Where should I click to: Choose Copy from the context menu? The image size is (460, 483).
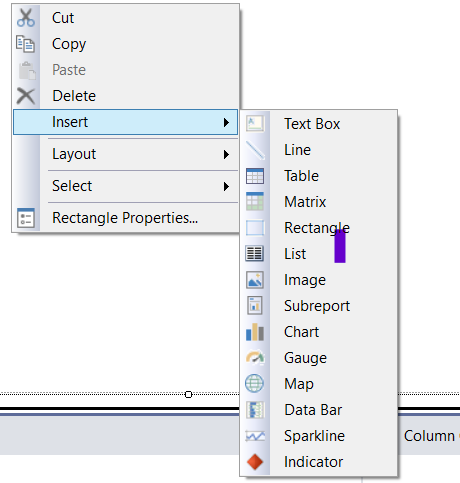coord(126,44)
